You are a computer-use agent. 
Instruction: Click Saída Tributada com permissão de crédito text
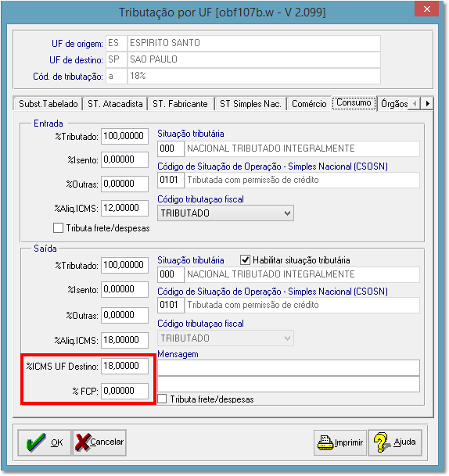pyautogui.click(x=253, y=305)
